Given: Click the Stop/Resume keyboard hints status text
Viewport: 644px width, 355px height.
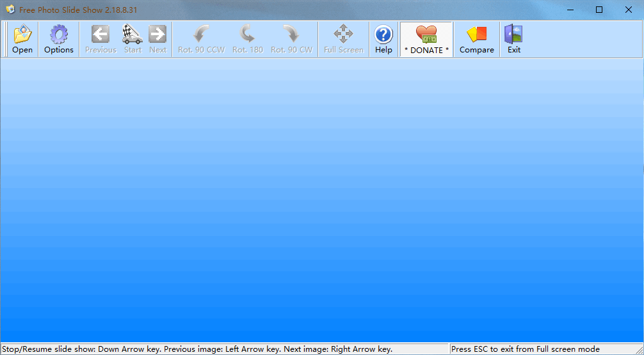Looking at the screenshot, I should [197, 349].
